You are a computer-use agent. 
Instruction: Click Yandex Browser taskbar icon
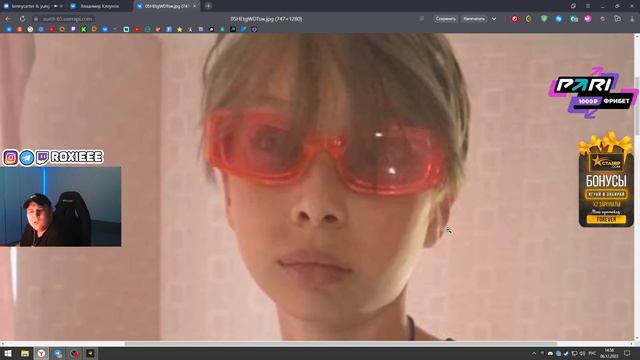click(x=41, y=353)
